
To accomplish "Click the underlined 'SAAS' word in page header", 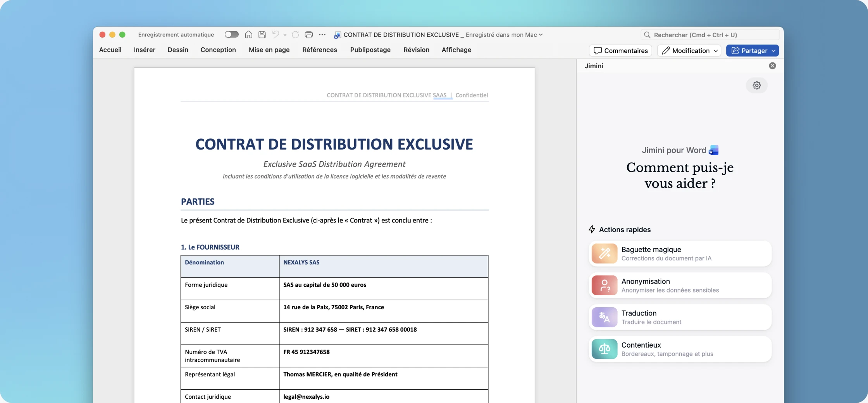I will pos(439,95).
